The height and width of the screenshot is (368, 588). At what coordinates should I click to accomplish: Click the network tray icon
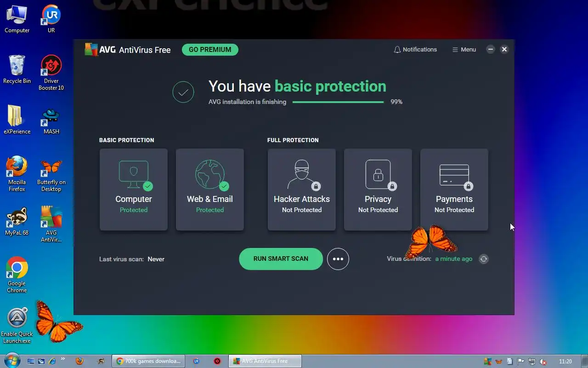pos(532,362)
